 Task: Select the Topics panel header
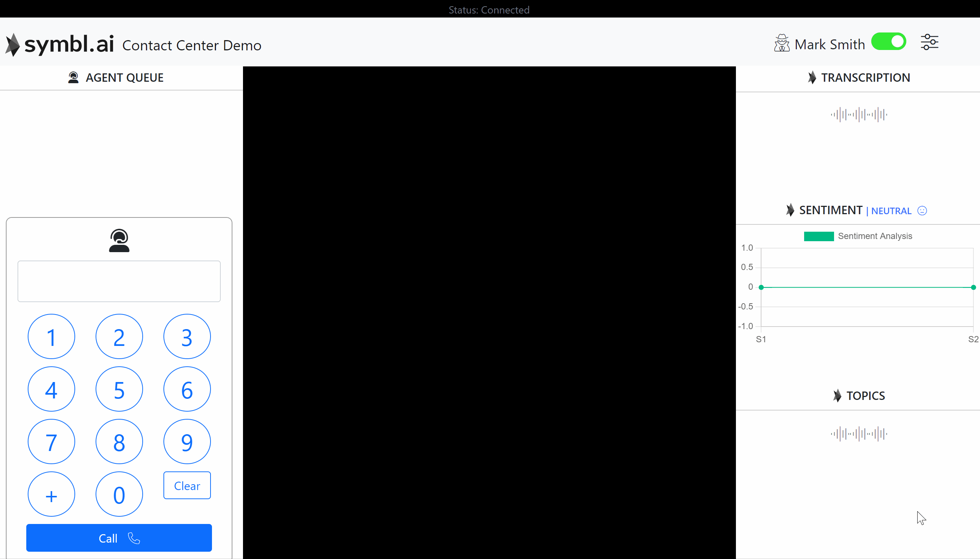[x=865, y=396]
